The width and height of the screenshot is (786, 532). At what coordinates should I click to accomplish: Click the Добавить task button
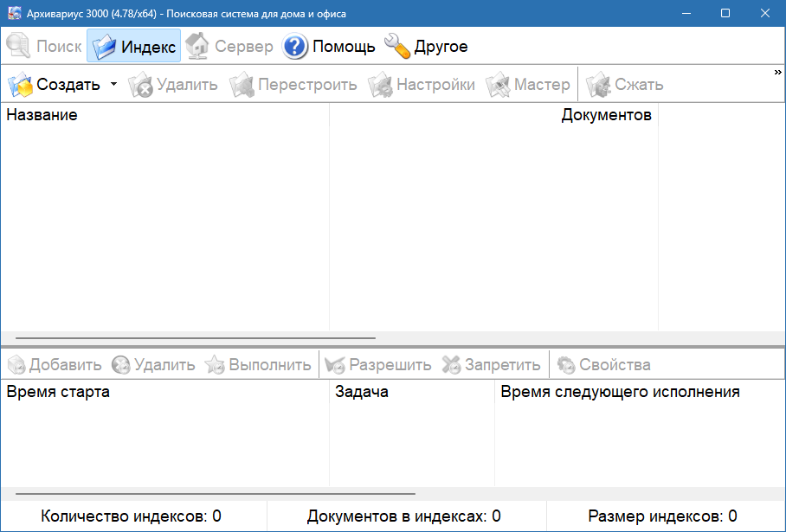tap(55, 365)
